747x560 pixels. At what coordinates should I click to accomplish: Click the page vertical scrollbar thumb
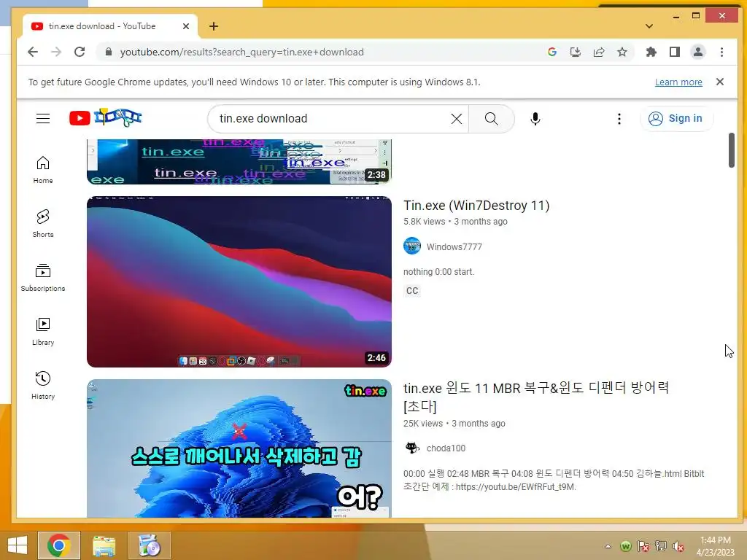(731, 150)
